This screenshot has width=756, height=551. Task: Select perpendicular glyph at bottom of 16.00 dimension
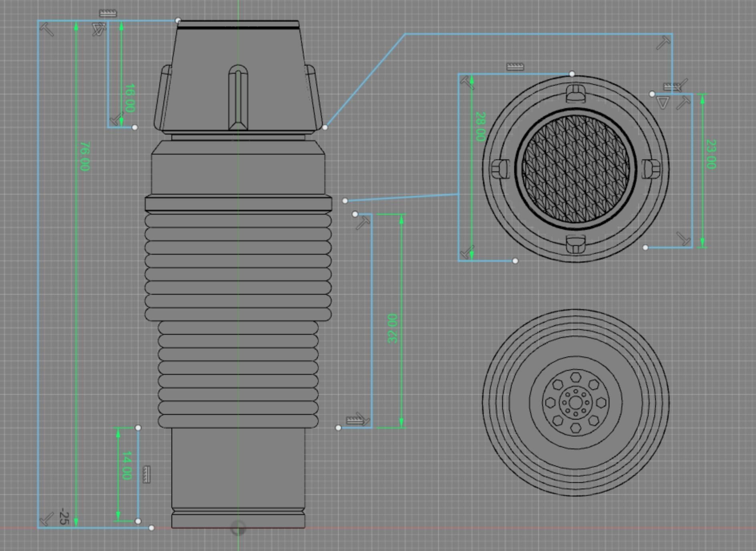click(x=117, y=119)
